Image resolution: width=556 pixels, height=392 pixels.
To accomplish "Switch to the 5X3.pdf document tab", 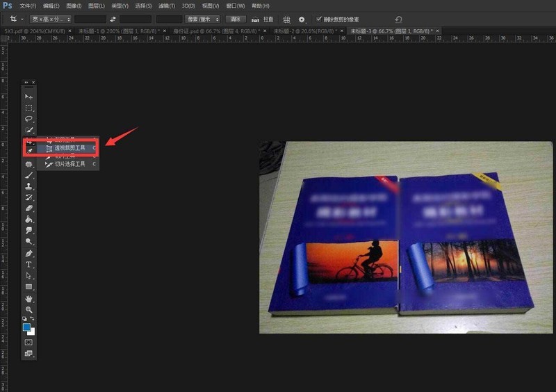I will click(x=35, y=31).
